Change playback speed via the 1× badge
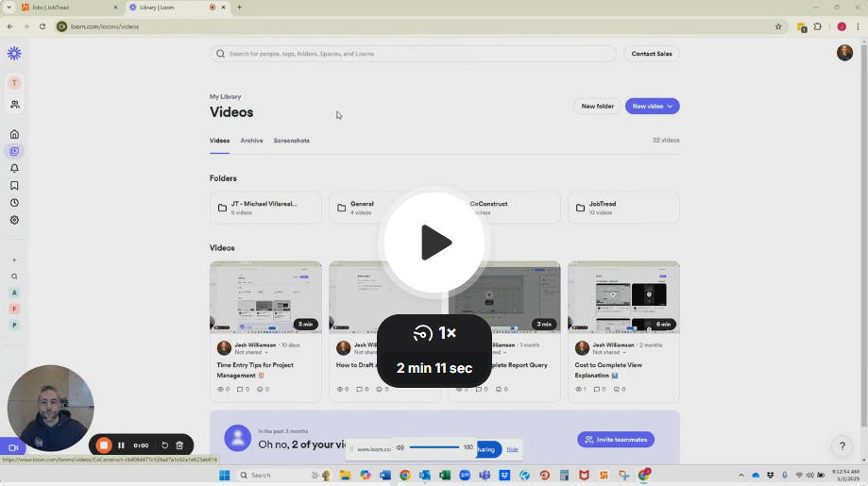The image size is (868, 486). [x=434, y=333]
